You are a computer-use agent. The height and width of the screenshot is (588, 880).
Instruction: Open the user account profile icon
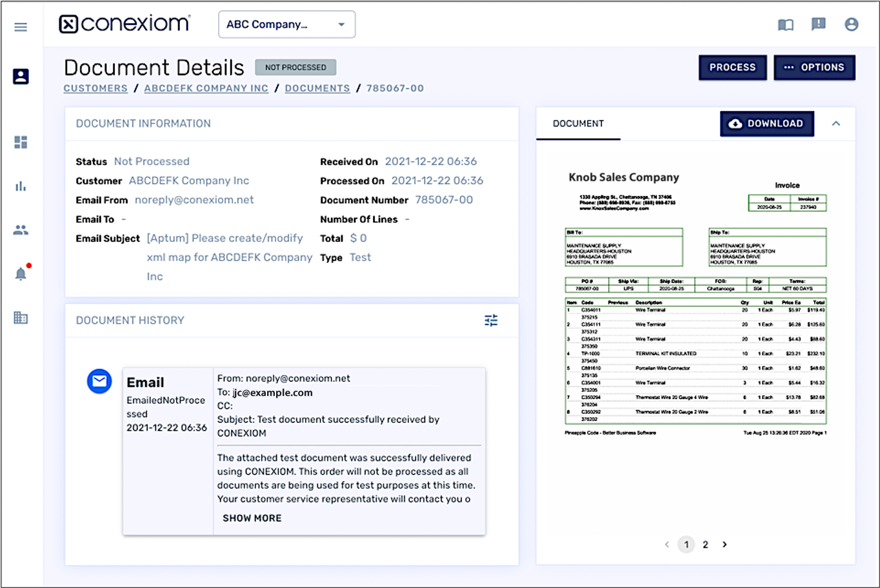[851, 24]
